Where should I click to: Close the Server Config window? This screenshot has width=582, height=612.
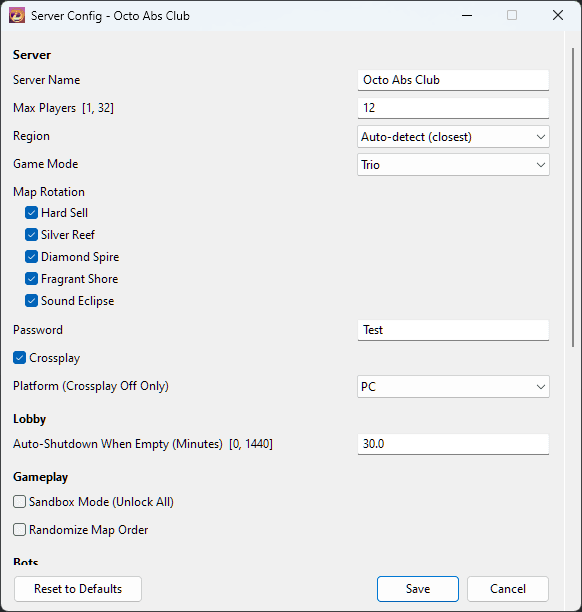click(558, 16)
